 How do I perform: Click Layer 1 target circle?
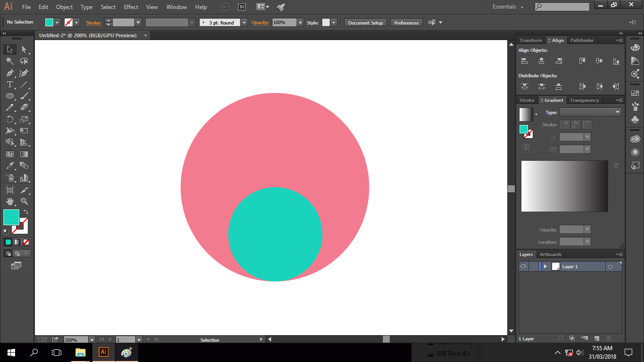[x=610, y=267]
